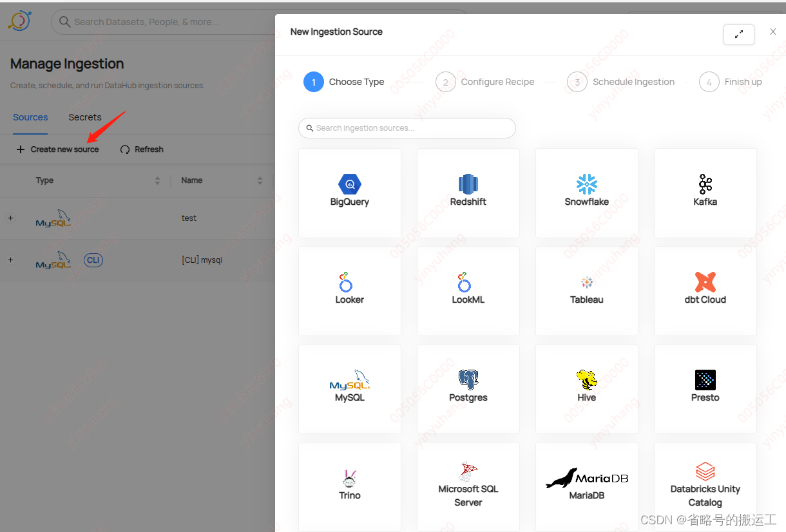
Task: Select the Microsoft SQL Server card
Action: (x=468, y=486)
